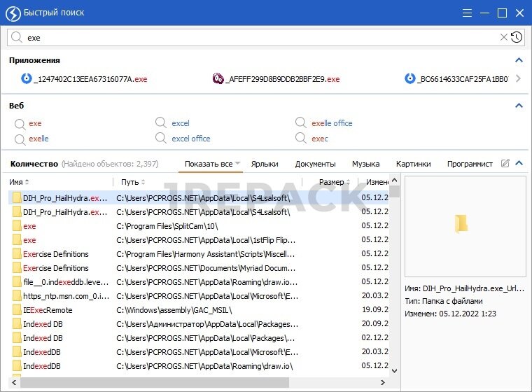Switch to the Картинки tab

coord(413,164)
